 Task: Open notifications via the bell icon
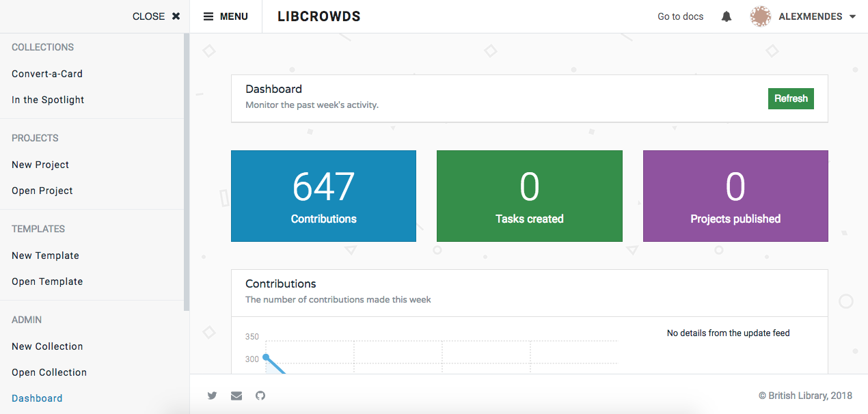[726, 16]
